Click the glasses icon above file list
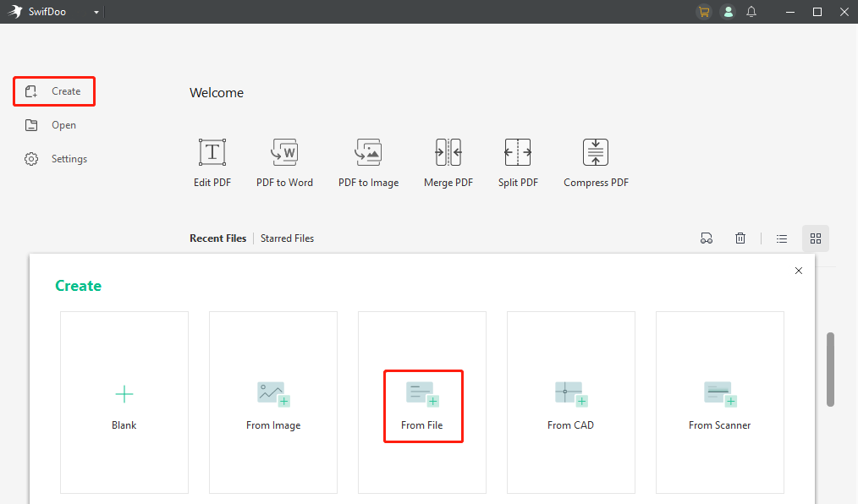The height and width of the screenshot is (504, 858). (707, 238)
